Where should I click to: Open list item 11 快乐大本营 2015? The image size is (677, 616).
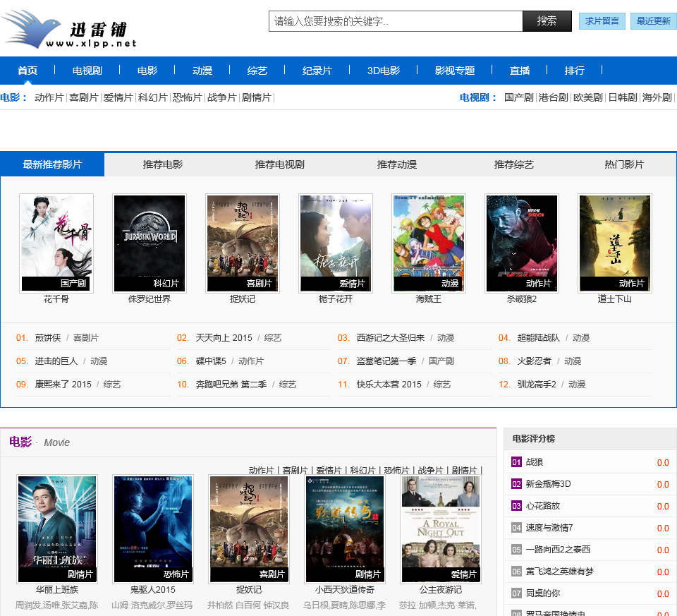click(389, 385)
